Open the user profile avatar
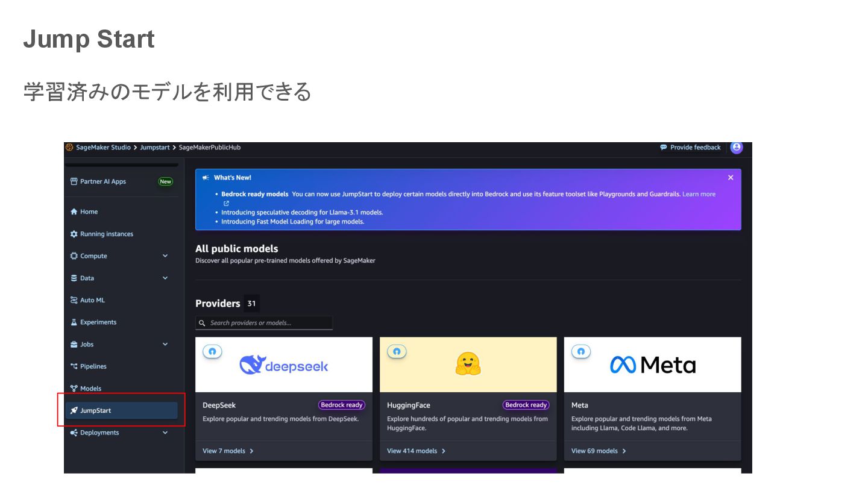This screenshot has width=868, height=488. pos(736,147)
